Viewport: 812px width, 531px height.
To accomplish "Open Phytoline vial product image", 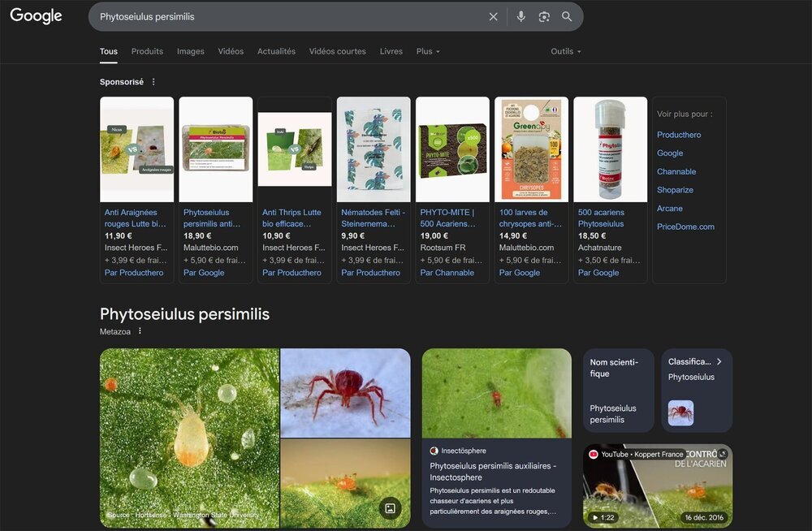I will [611, 149].
